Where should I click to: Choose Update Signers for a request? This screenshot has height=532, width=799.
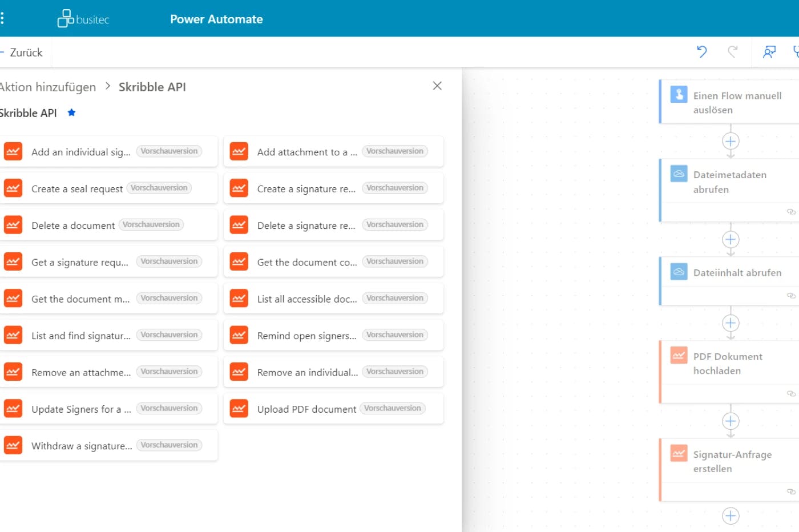pyautogui.click(x=108, y=409)
